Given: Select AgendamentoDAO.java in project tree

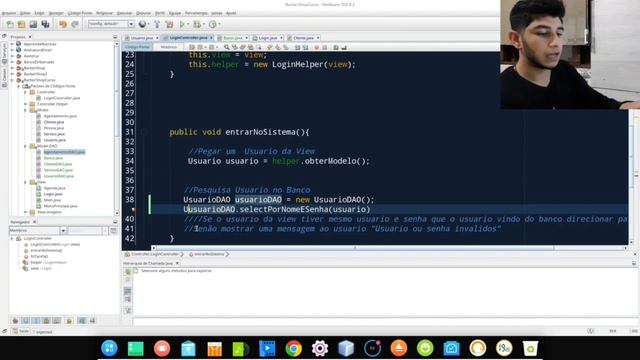Looking at the screenshot, I should click(64, 152).
